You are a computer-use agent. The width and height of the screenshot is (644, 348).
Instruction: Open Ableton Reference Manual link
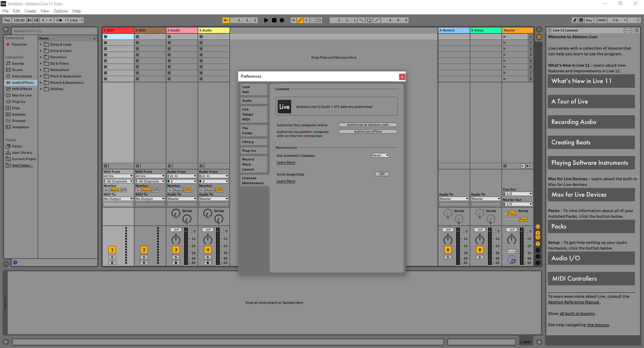pos(574,302)
